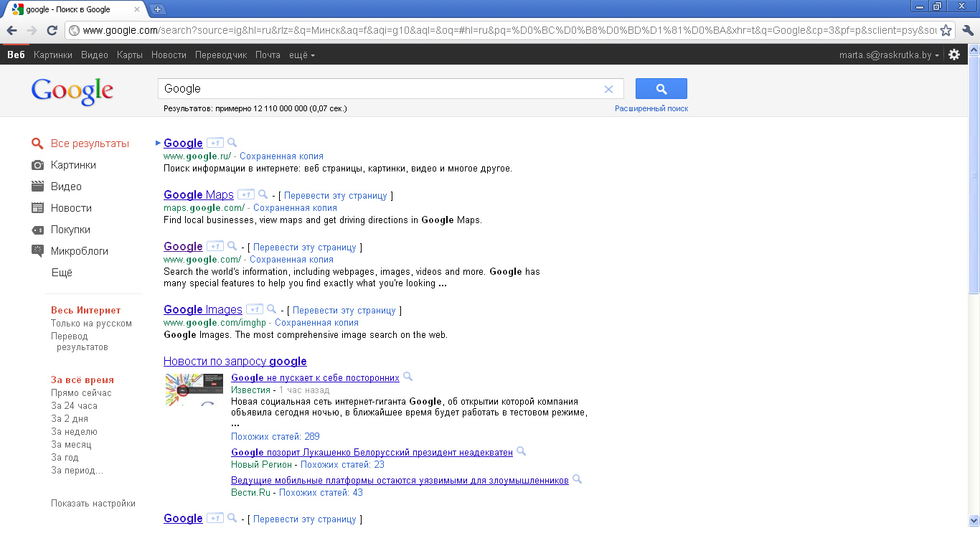Preview Google Images result with magnifier icon
The image size is (980, 551).
[x=272, y=309]
